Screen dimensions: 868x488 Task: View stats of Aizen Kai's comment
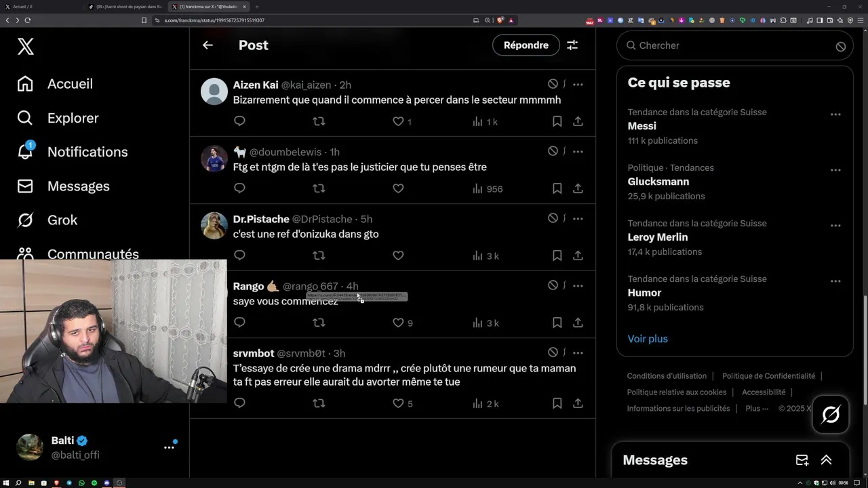(x=485, y=121)
